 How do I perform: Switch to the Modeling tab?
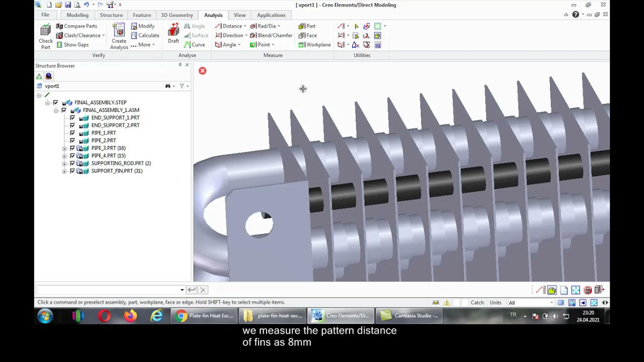[77, 15]
